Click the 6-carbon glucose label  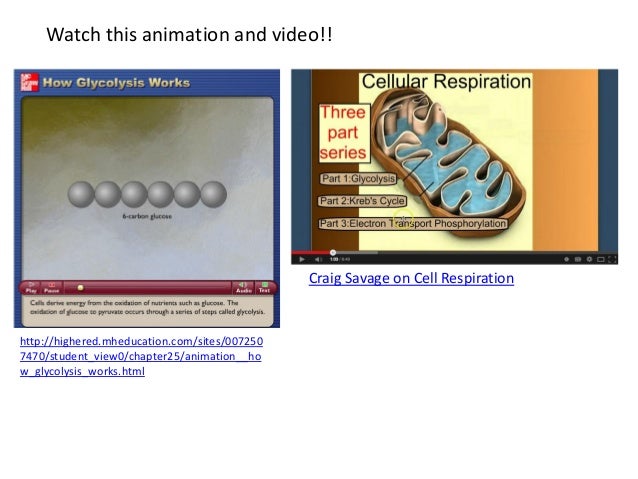pyautogui.click(x=147, y=217)
